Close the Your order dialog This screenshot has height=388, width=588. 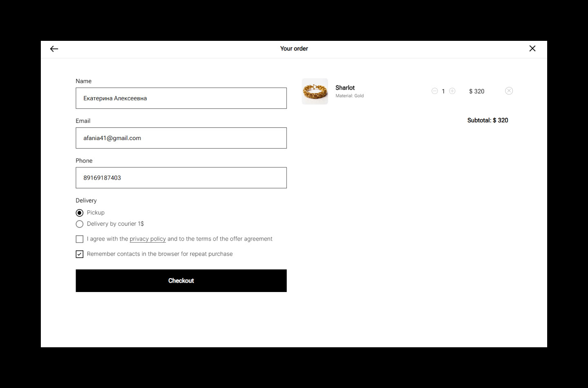(x=532, y=49)
